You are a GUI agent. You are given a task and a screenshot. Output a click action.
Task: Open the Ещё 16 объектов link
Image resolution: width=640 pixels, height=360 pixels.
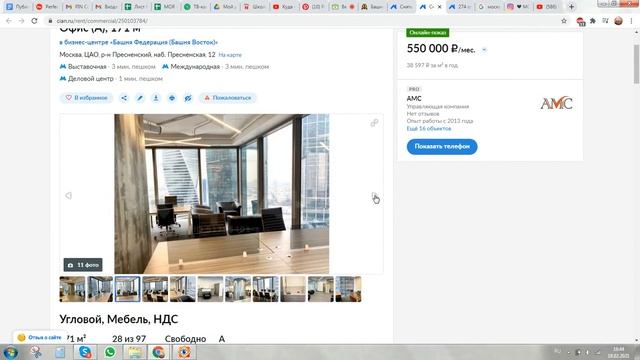(x=429, y=129)
